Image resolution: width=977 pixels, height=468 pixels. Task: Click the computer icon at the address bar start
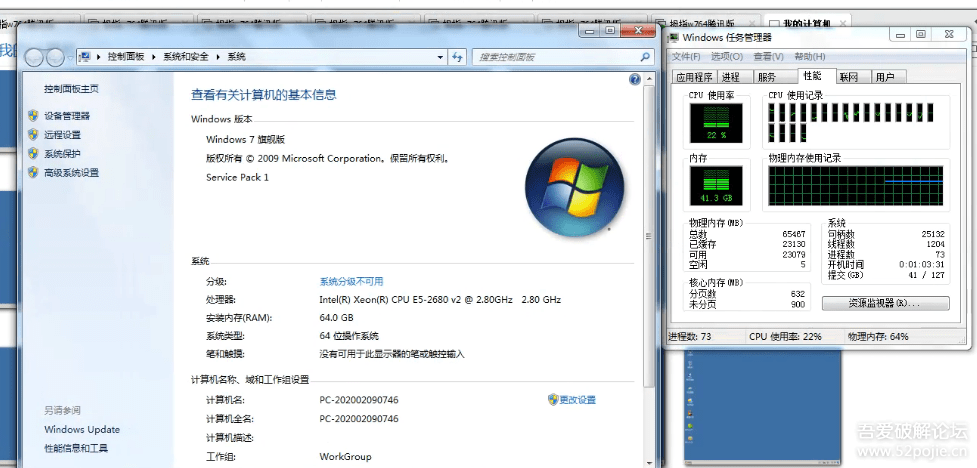tap(84, 57)
